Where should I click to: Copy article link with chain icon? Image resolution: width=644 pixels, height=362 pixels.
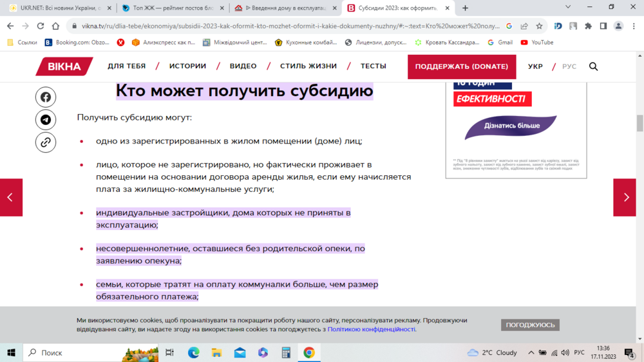(46, 142)
